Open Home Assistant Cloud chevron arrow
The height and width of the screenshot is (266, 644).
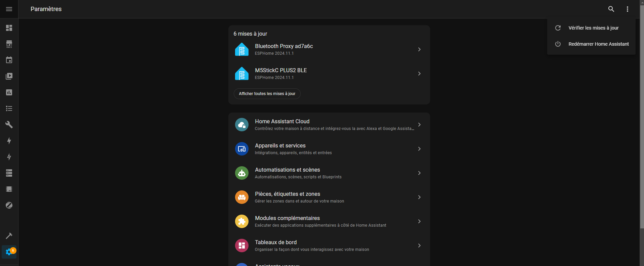point(419,125)
